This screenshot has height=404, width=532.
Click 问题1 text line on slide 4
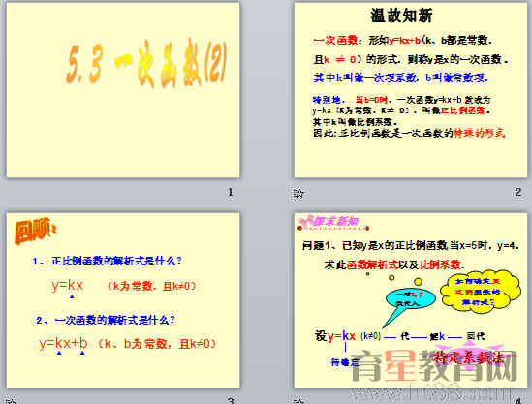pyautogui.click(x=411, y=245)
